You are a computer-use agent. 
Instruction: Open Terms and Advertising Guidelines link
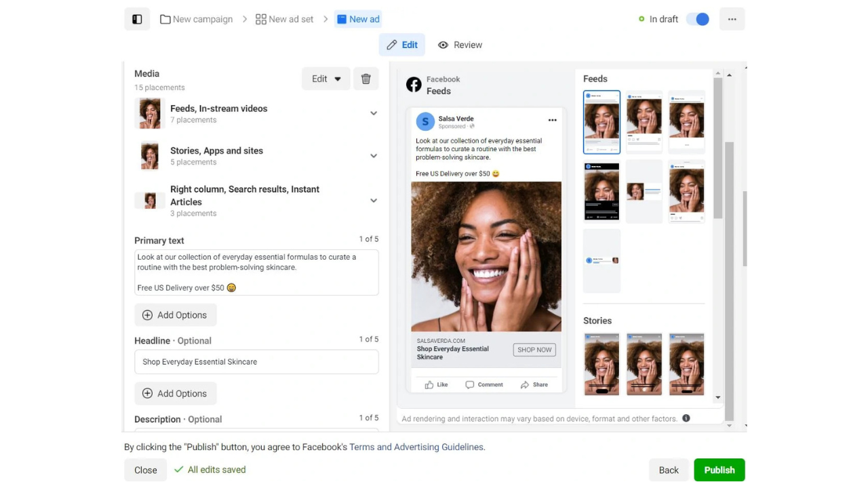pos(416,447)
